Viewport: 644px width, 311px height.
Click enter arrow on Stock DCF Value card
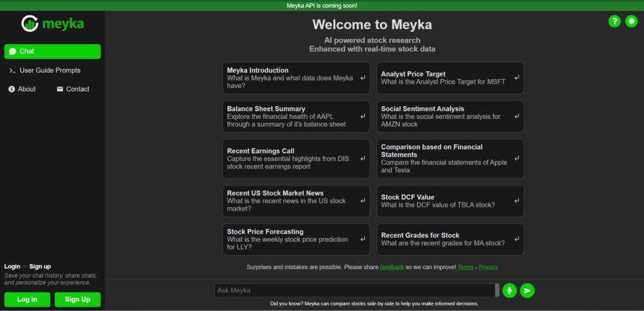pos(517,200)
